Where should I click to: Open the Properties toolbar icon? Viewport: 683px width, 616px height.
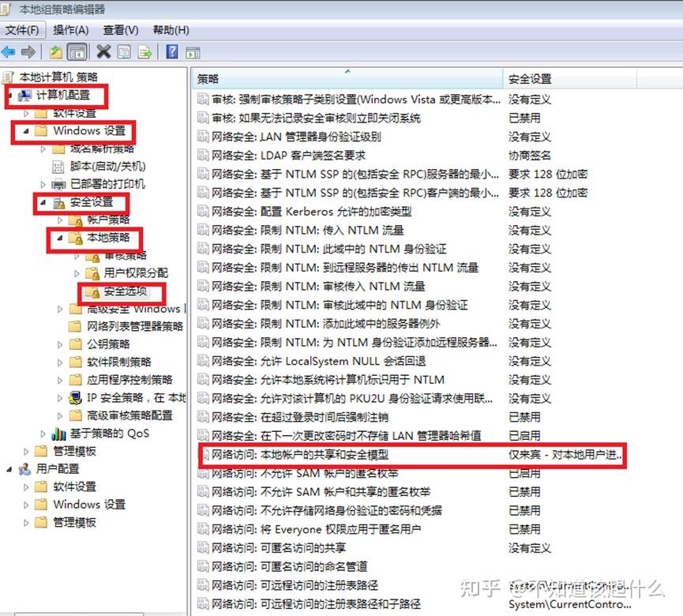point(124,52)
